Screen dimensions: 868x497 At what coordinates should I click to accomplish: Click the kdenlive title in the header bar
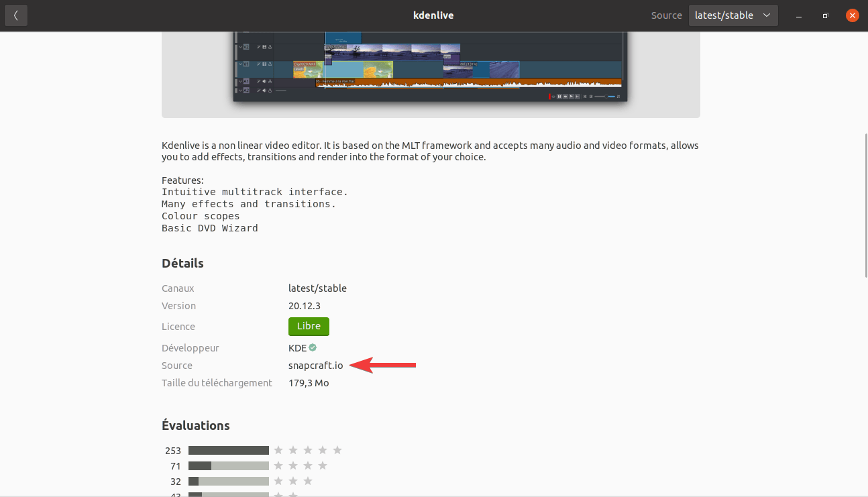pyautogui.click(x=433, y=15)
